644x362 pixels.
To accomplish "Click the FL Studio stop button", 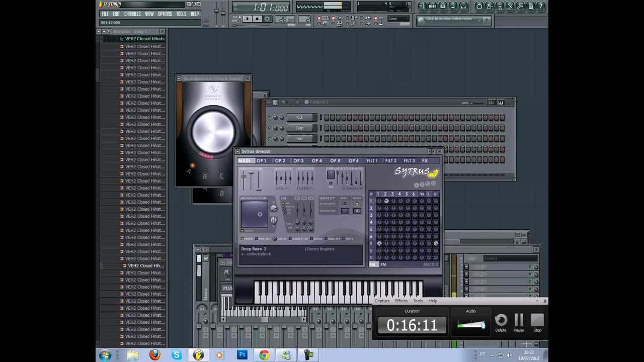I will 257,19.
